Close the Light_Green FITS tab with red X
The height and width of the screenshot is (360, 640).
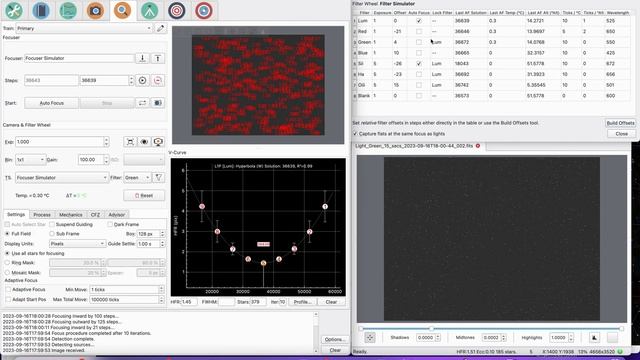(478, 146)
